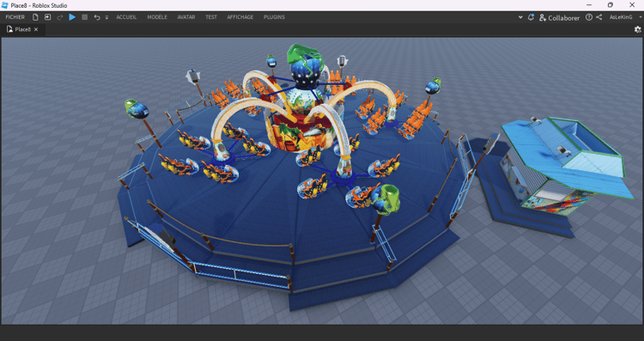Viewport: 644px width, 341px height.
Task: Click the Collaborer button
Action: tap(559, 18)
